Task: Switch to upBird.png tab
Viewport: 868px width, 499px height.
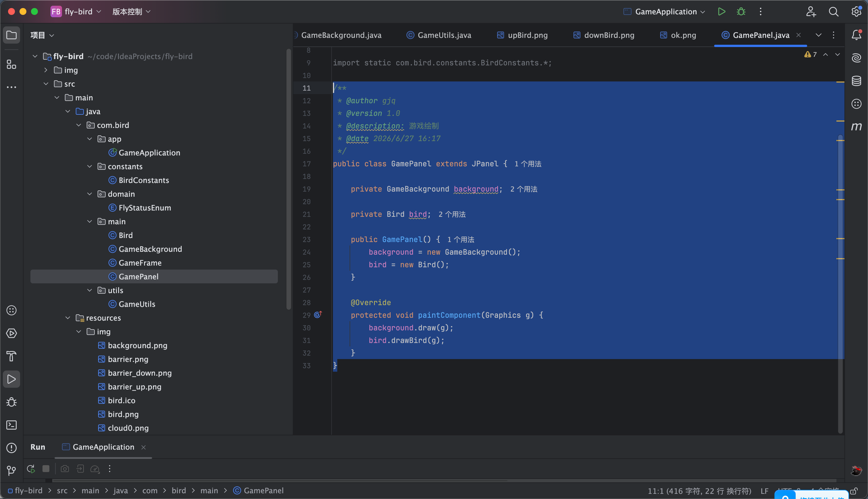Action: [x=522, y=35]
